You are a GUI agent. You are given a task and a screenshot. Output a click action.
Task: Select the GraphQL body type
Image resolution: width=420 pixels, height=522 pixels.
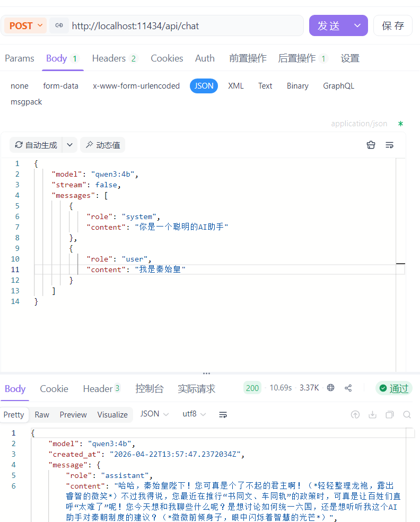tap(338, 86)
